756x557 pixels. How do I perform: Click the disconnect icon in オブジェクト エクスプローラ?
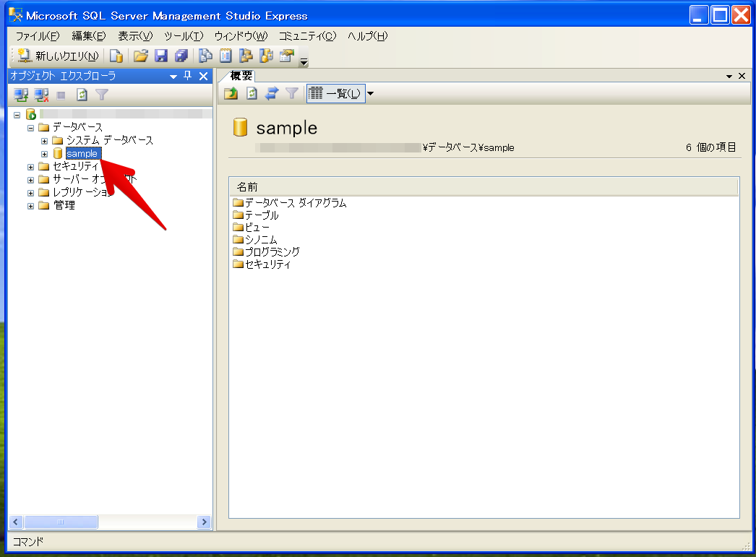pos(41,95)
